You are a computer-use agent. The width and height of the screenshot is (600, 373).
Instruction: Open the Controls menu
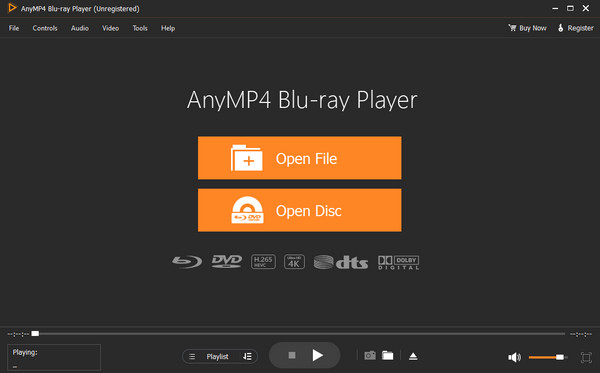tap(45, 28)
